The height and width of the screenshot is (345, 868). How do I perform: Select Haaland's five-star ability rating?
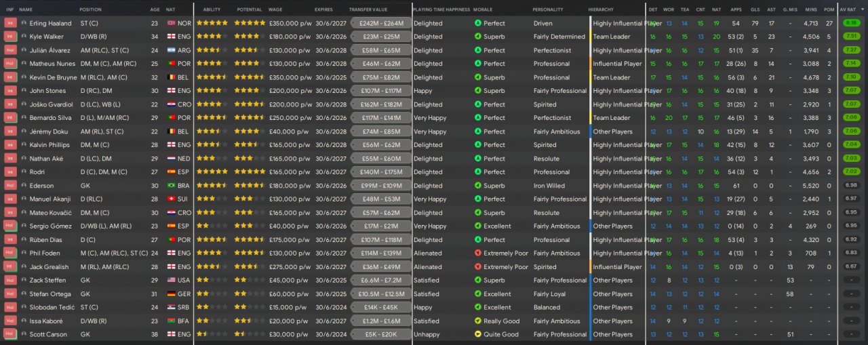(212, 23)
